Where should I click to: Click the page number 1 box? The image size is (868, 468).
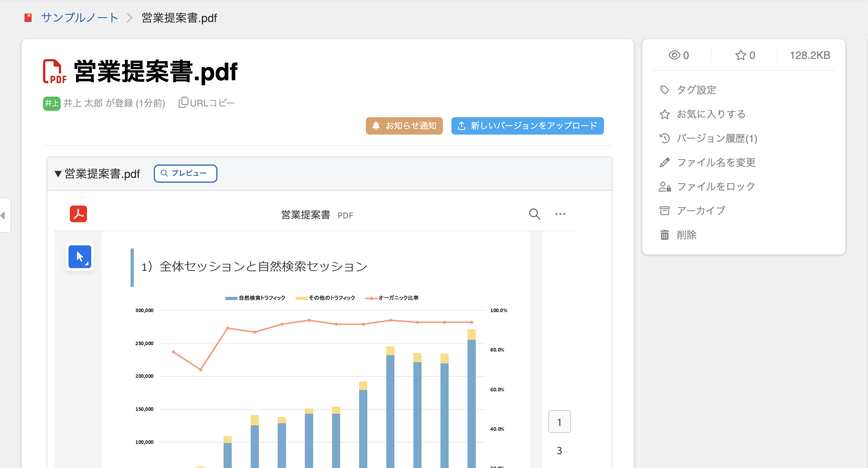click(559, 422)
